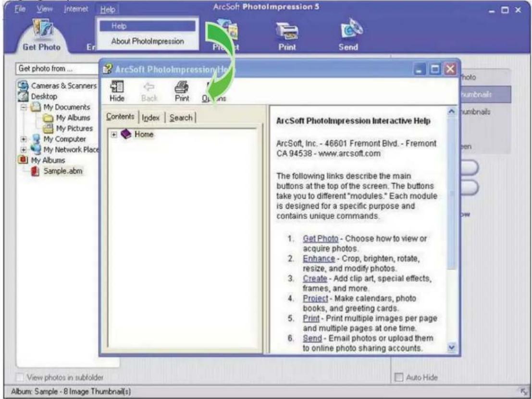Follow the Send help link
This screenshot has height=399, width=532.
[312, 339]
